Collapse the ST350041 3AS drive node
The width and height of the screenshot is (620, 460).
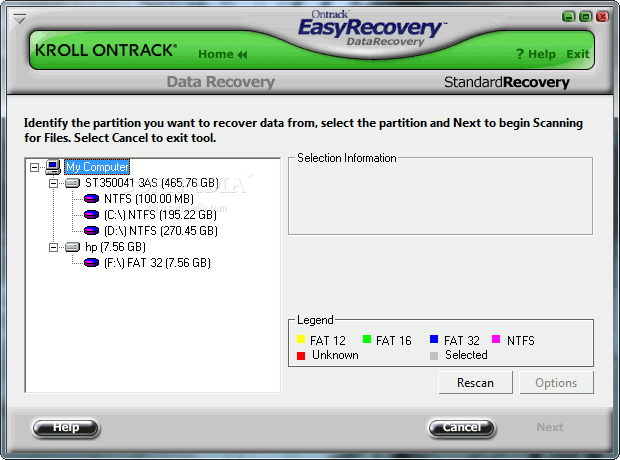coord(53,183)
